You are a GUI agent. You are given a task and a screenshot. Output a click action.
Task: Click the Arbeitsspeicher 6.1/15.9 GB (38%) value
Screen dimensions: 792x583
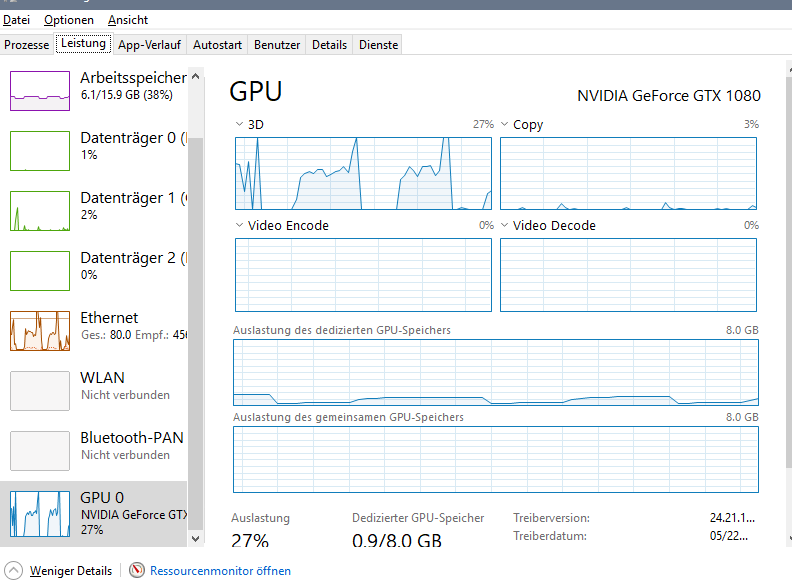click(x=127, y=95)
